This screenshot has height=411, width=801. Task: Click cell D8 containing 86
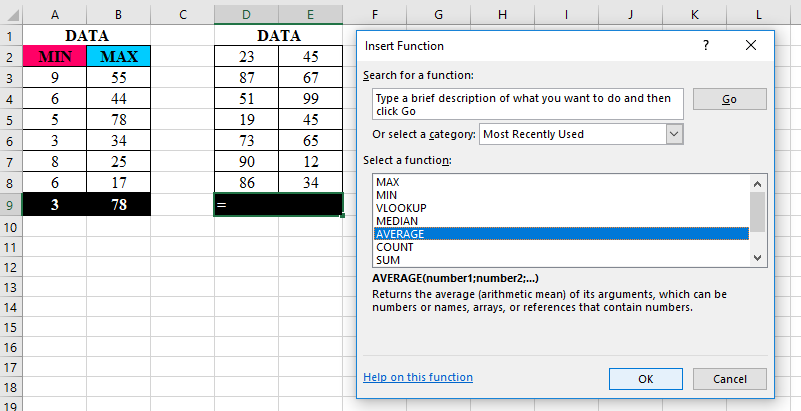pos(246,182)
